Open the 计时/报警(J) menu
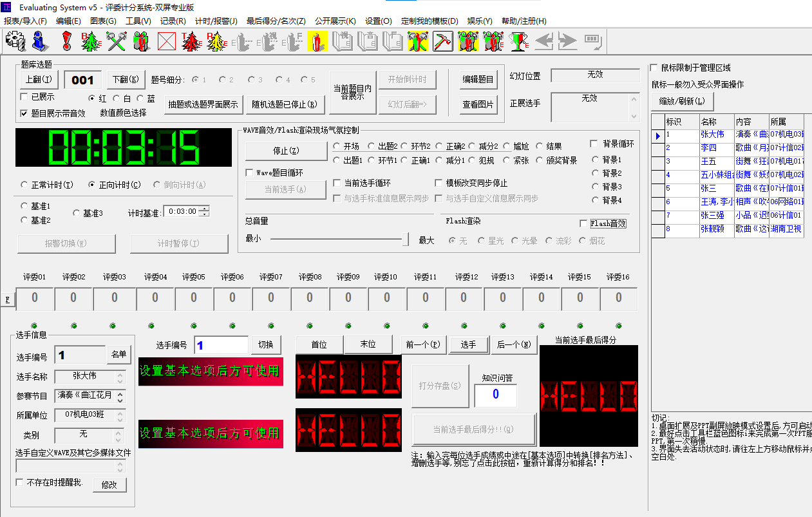812x517 pixels. pos(216,21)
